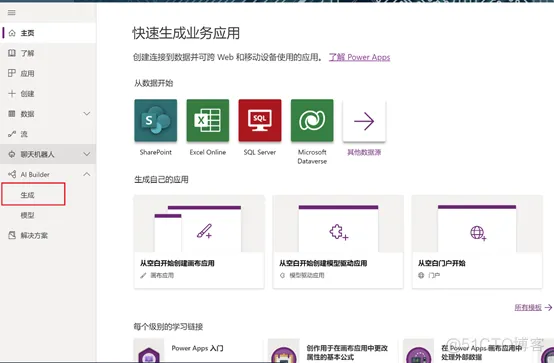Screen dimensions: 554x363
Task: Select 模型 under AI Builder
Action: pyautogui.click(x=27, y=215)
